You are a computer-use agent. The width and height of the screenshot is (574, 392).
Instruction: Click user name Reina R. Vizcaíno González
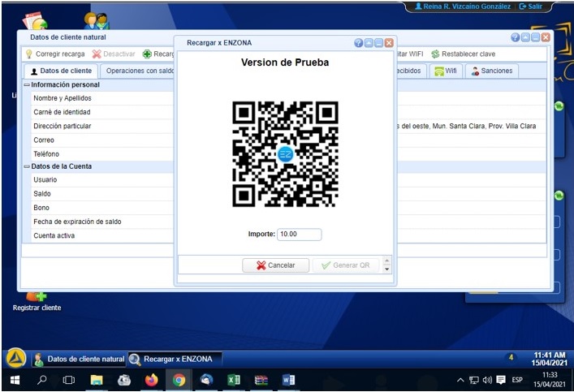[463, 6]
